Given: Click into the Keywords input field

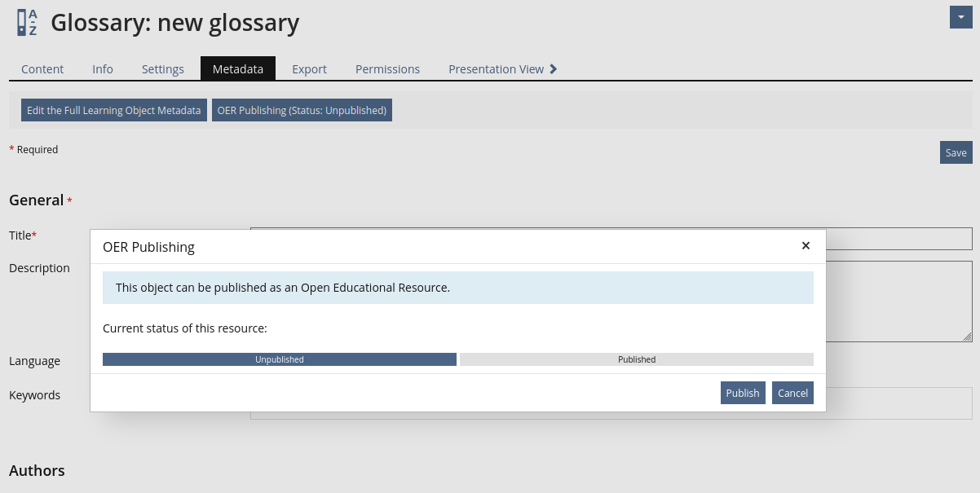Looking at the screenshot, I should coord(897,403).
